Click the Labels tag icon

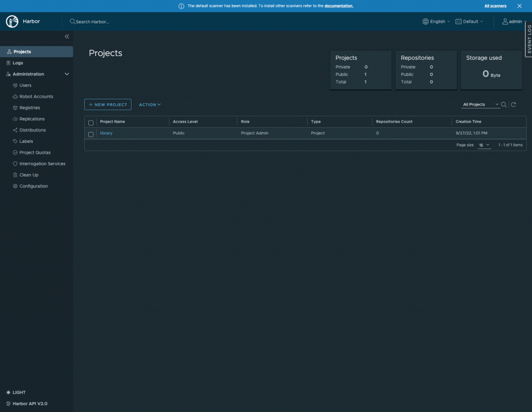click(15, 141)
